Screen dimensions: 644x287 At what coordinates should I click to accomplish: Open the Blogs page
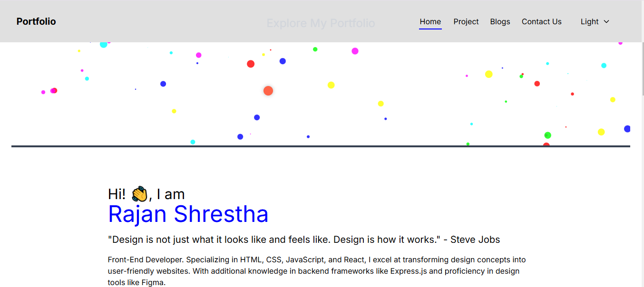click(500, 21)
